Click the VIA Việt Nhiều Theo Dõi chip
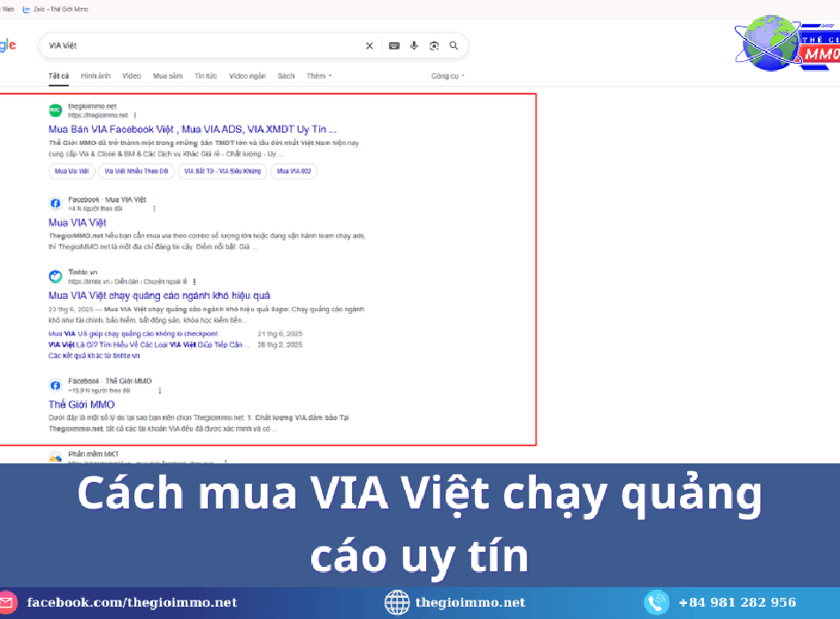The width and height of the screenshot is (840, 619). tap(134, 171)
